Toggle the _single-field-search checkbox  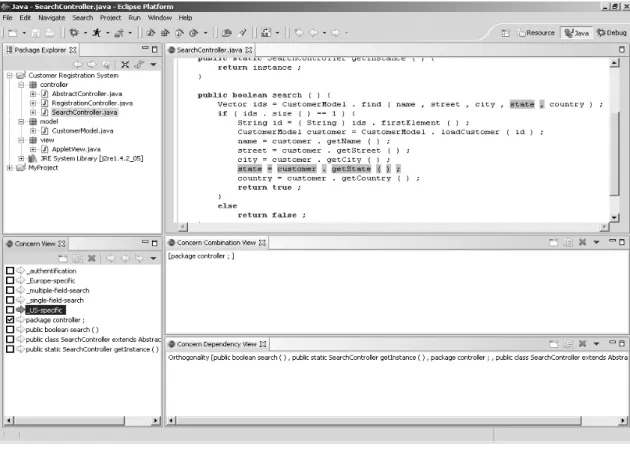coord(10,300)
